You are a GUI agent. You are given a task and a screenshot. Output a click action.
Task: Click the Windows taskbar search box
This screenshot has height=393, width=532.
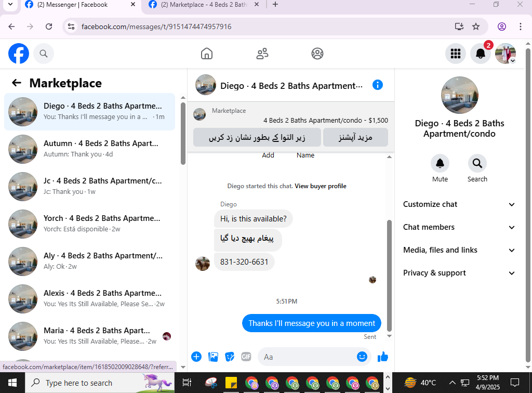[100, 383]
